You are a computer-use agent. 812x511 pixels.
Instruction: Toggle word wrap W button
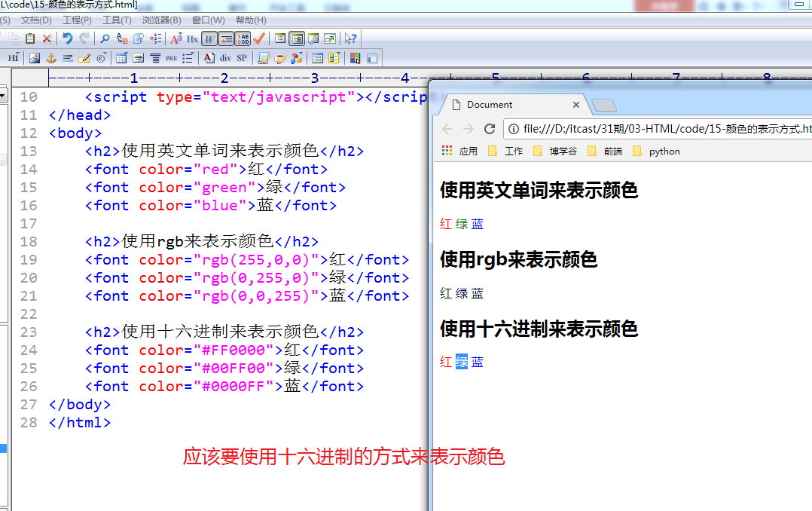tap(209, 38)
